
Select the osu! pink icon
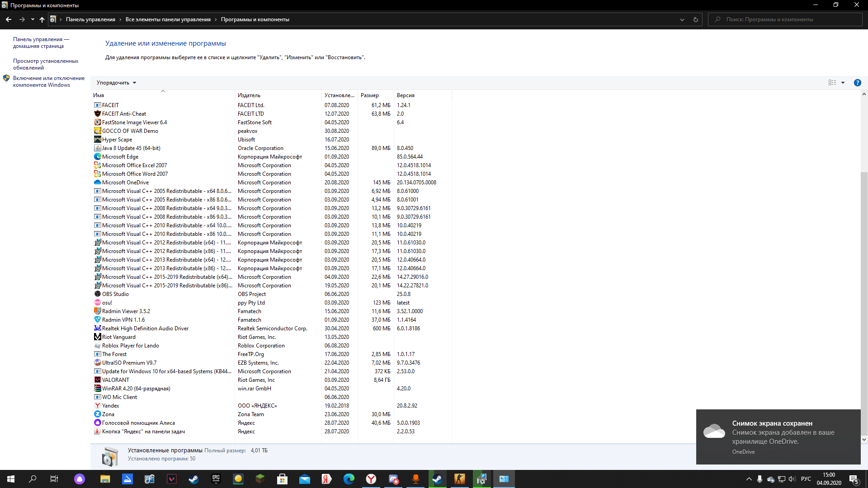click(x=97, y=303)
